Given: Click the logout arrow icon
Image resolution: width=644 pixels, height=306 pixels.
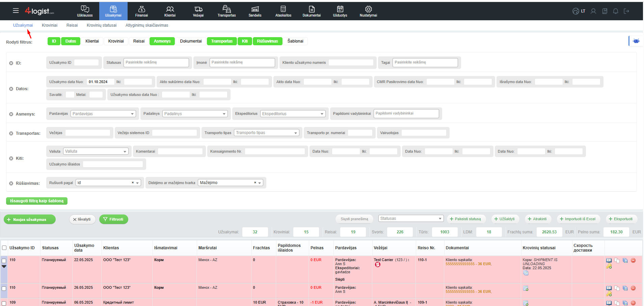Looking at the screenshot, I should [x=626, y=11].
